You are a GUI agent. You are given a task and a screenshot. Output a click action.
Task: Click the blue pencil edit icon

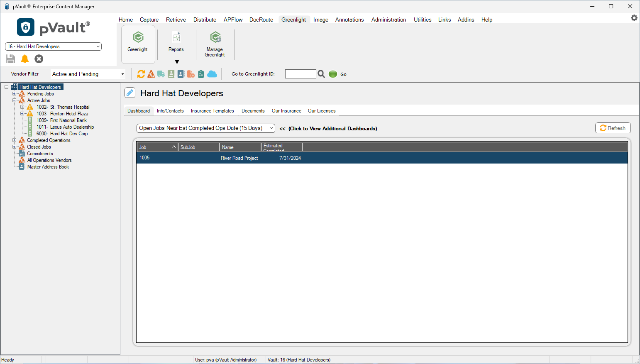pos(130,93)
